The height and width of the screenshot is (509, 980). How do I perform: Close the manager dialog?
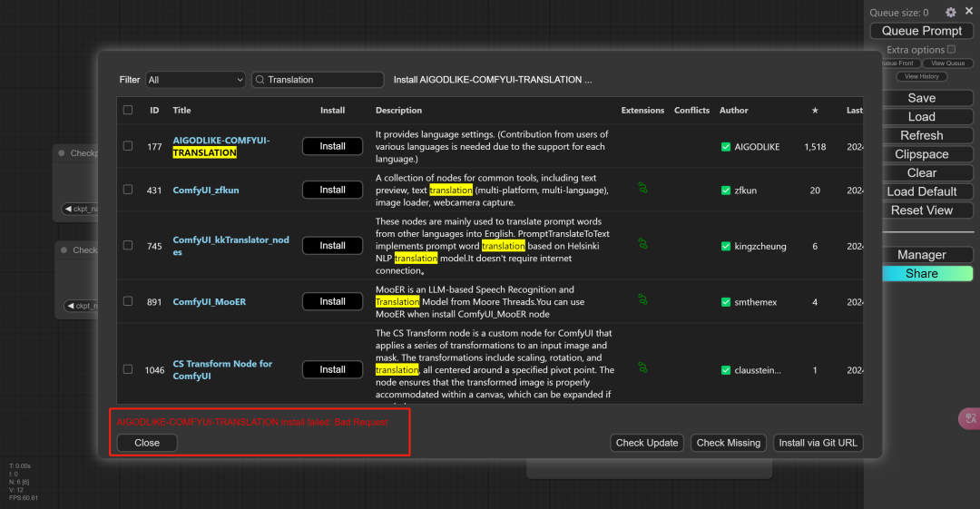(x=147, y=443)
